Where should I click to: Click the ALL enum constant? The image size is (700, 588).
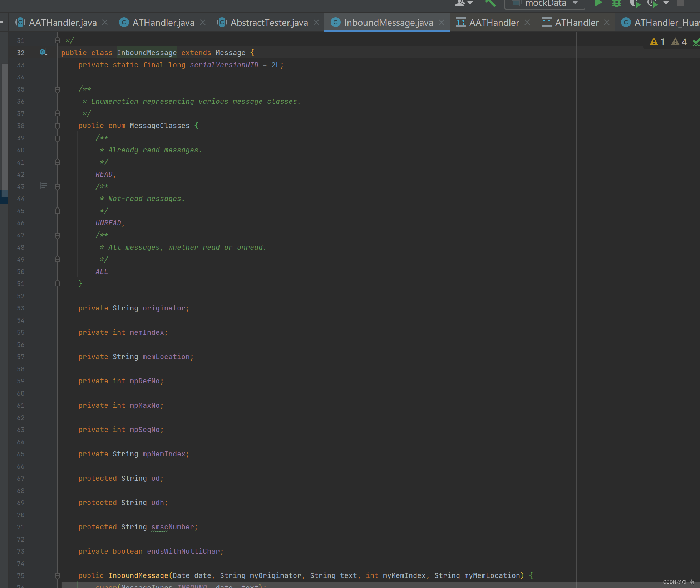[102, 271]
